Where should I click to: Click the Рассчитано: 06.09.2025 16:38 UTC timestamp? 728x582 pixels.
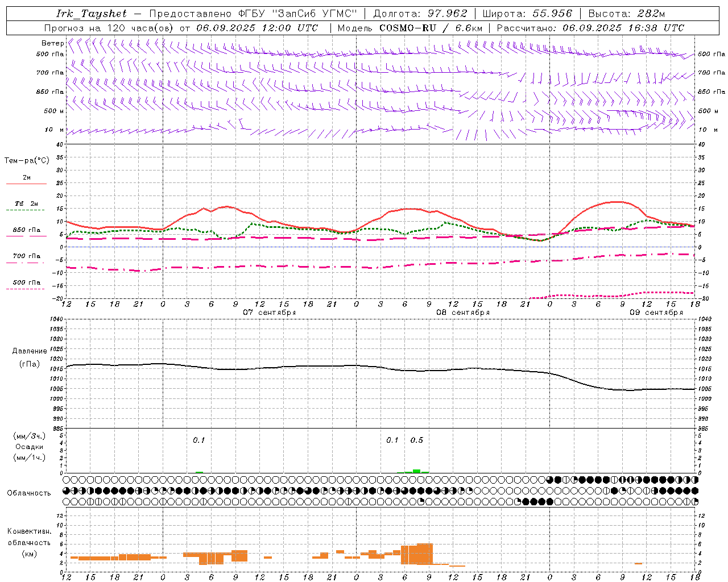pos(590,28)
